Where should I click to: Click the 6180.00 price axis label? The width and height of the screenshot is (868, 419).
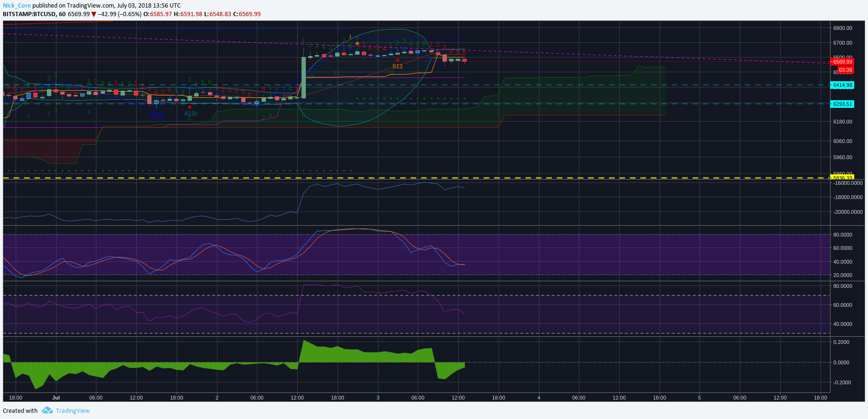pos(843,122)
